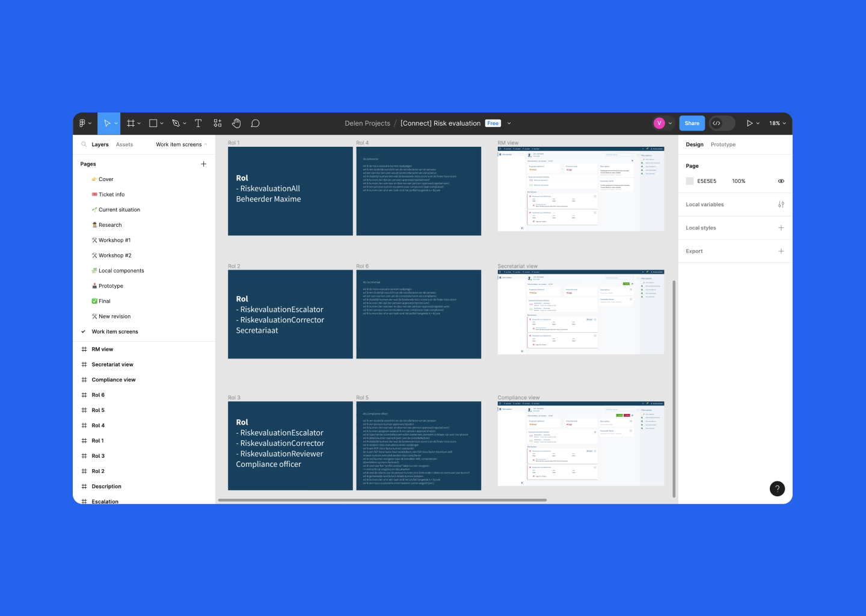
Task: Select the Compliance view layer
Action: tap(114, 380)
